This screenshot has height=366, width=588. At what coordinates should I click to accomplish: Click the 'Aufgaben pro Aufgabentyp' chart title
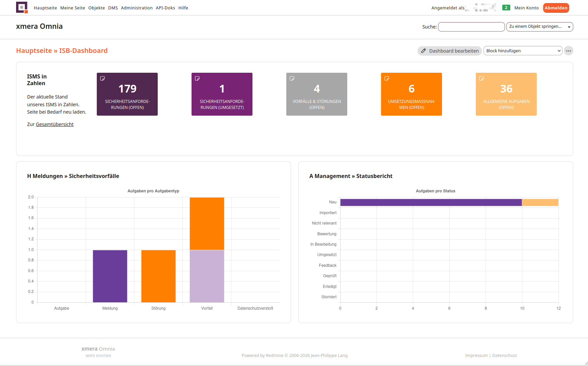tap(153, 191)
